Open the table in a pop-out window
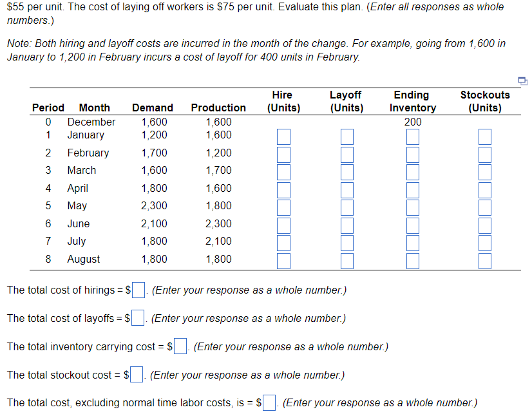This screenshot has width=532, height=414. tap(522, 81)
